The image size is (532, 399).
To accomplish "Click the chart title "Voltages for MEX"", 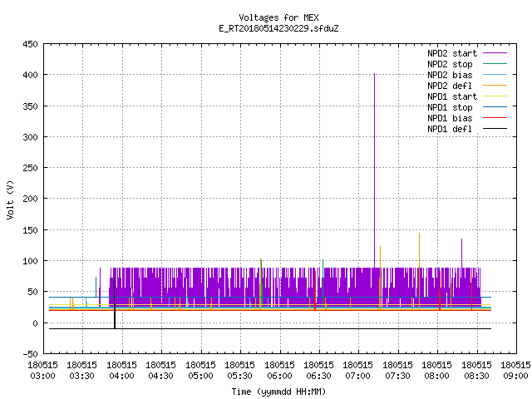I will 278,17.
